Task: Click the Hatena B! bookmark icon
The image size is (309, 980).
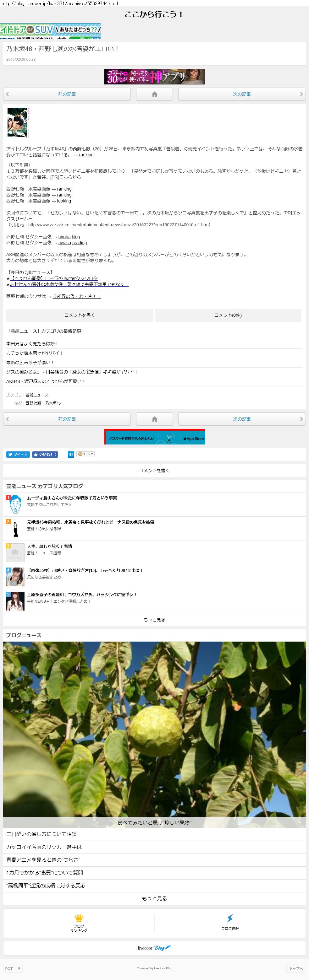Action: point(71,454)
